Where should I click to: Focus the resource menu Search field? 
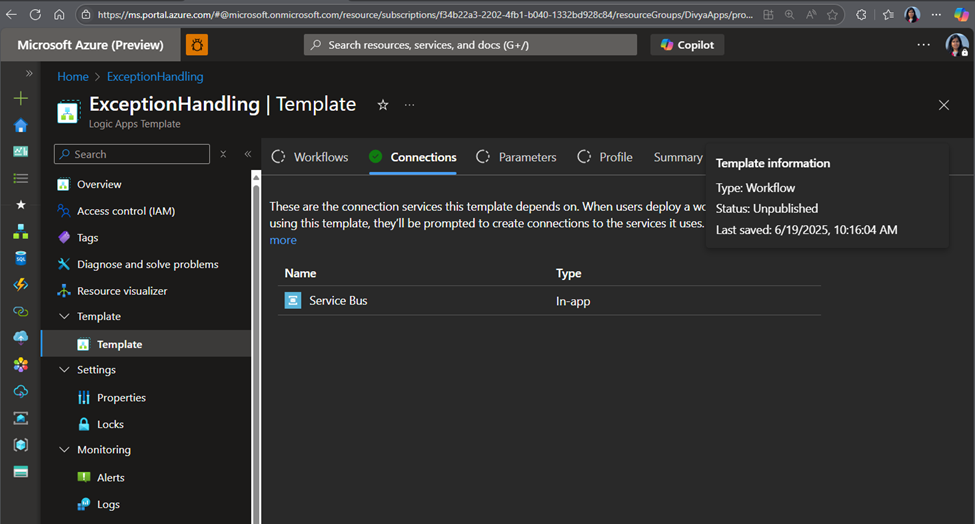point(132,154)
